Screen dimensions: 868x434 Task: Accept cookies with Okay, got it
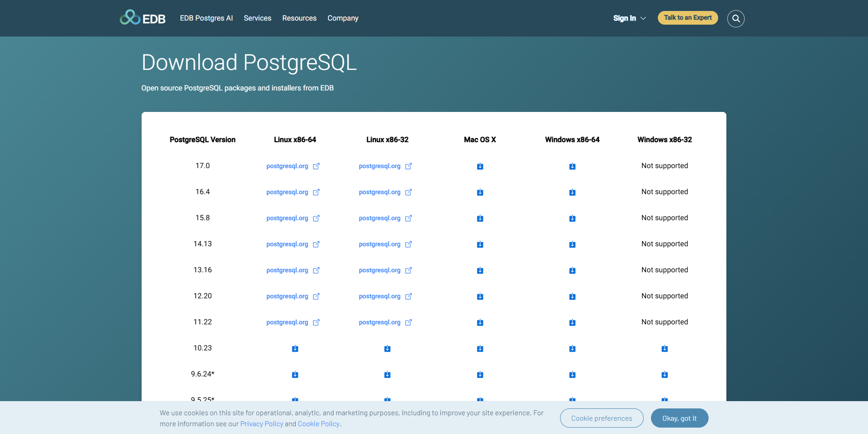680,418
